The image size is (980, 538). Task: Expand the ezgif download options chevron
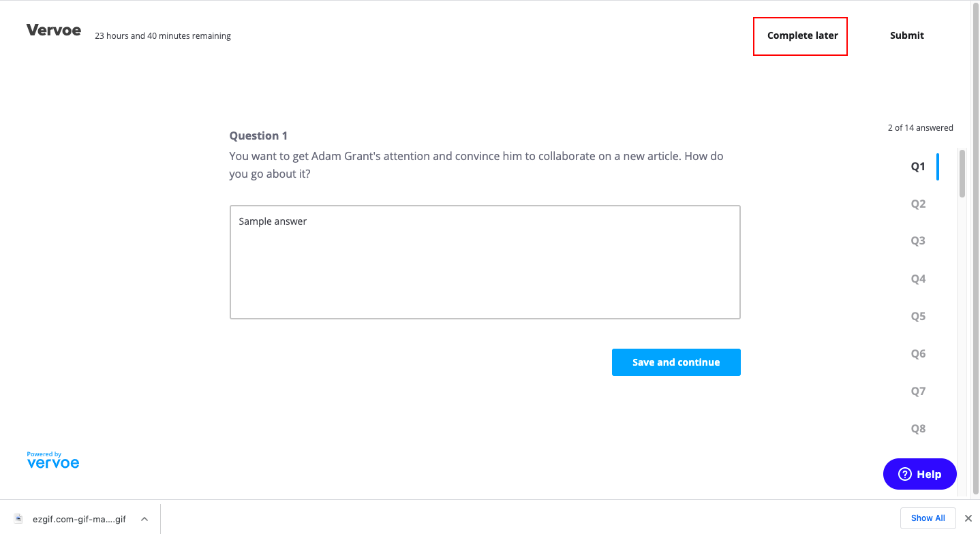point(144,519)
